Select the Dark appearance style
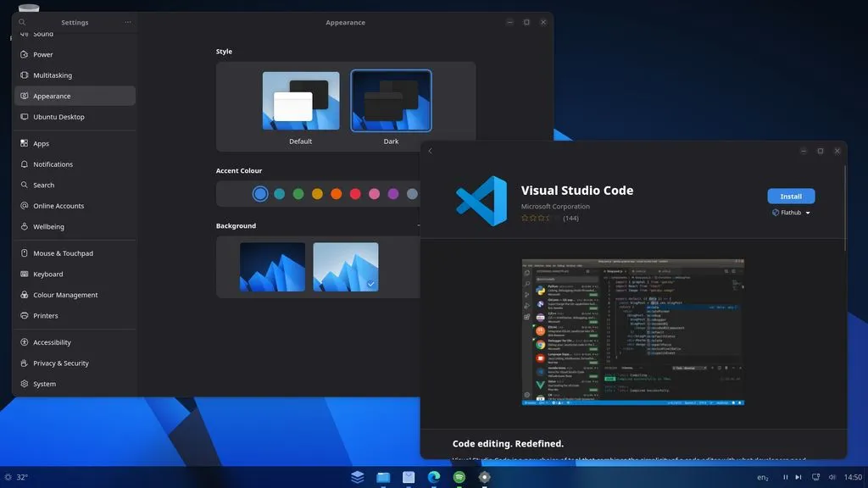 pos(391,100)
